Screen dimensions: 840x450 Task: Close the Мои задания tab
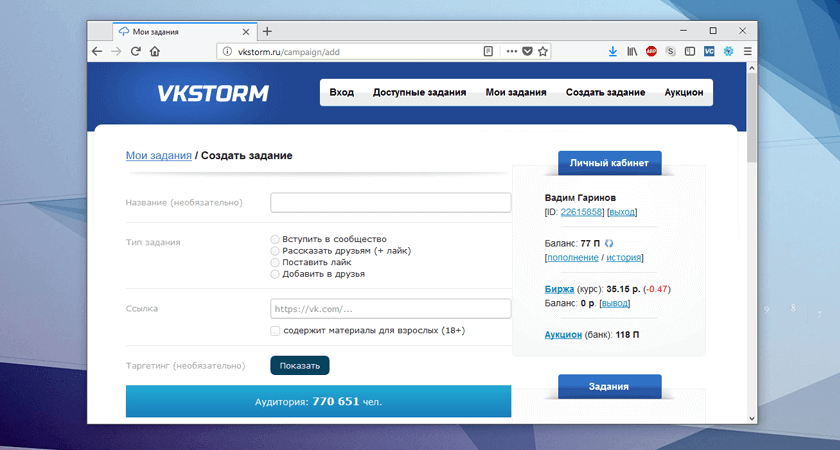[246, 32]
